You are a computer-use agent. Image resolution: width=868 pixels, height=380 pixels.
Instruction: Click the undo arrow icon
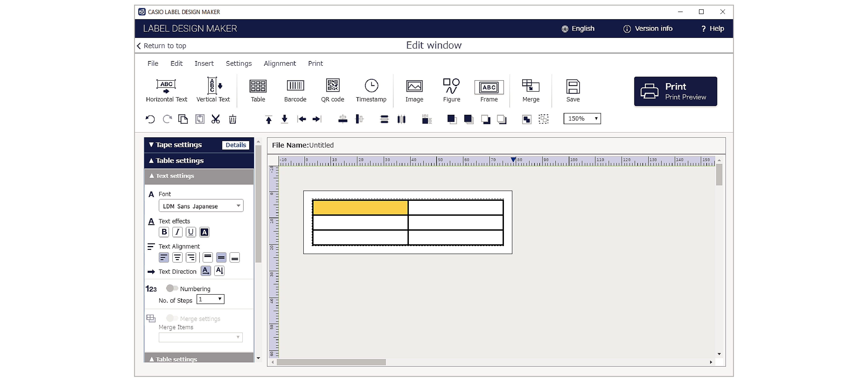pyautogui.click(x=150, y=119)
